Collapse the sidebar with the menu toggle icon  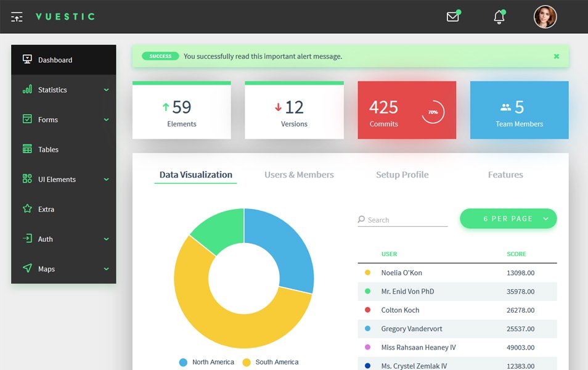point(17,17)
